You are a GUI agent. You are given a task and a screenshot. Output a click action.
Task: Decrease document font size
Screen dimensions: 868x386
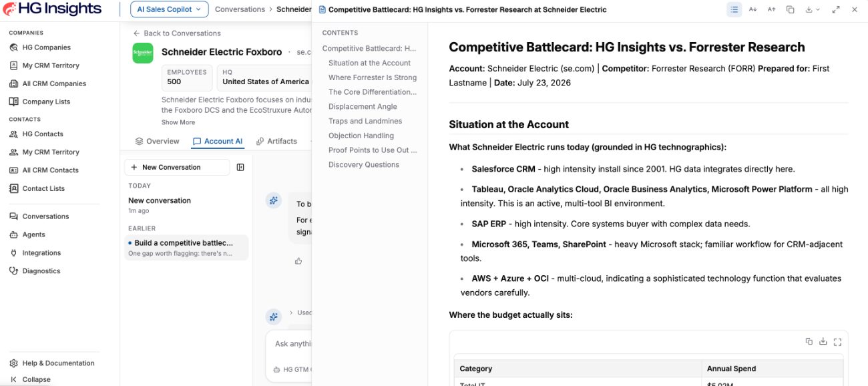coord(752,9)
